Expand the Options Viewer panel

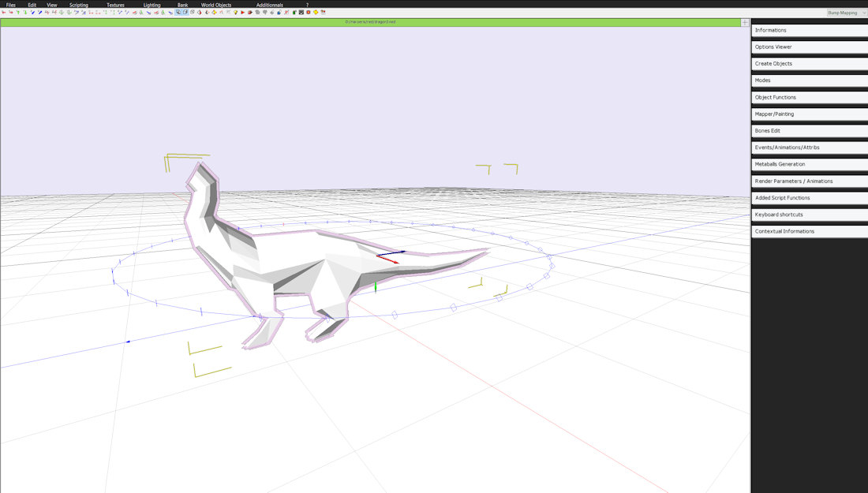[x=810, y=47]
